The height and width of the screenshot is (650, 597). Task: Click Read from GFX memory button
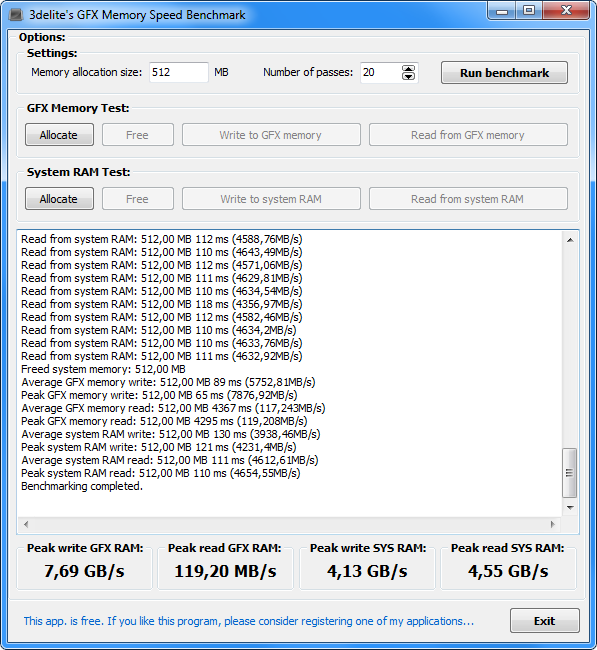pos(468,135)
